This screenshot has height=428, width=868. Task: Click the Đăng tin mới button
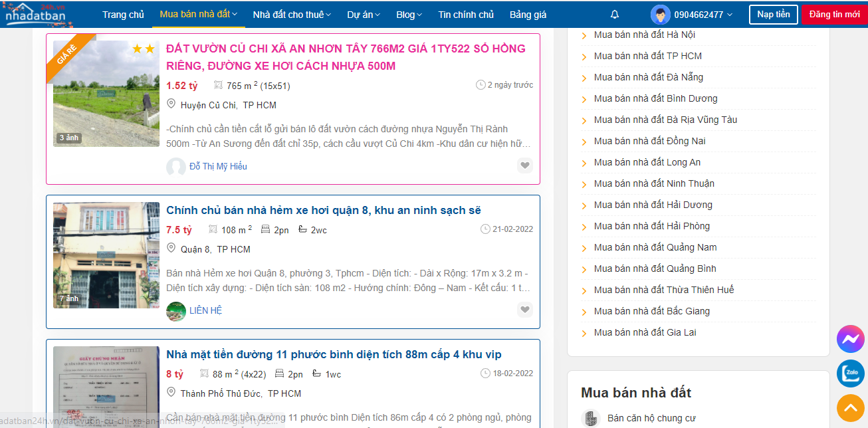coord(834,15)
